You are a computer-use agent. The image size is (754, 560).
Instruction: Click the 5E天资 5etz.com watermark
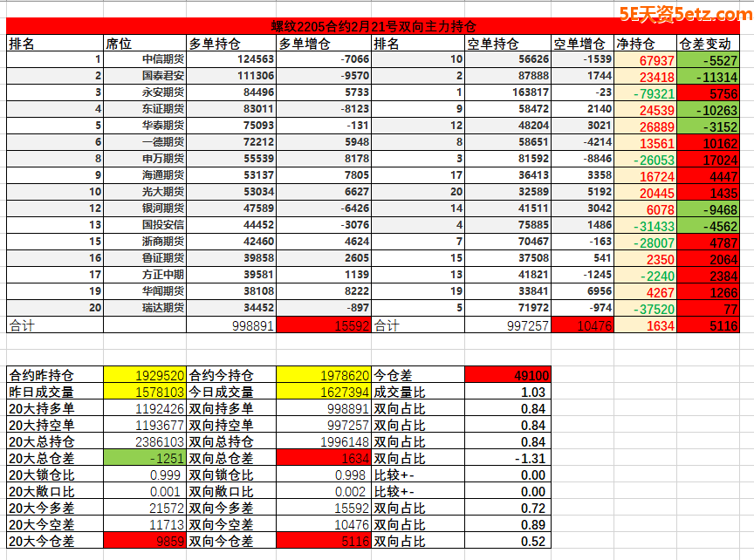tap(685, 12)
